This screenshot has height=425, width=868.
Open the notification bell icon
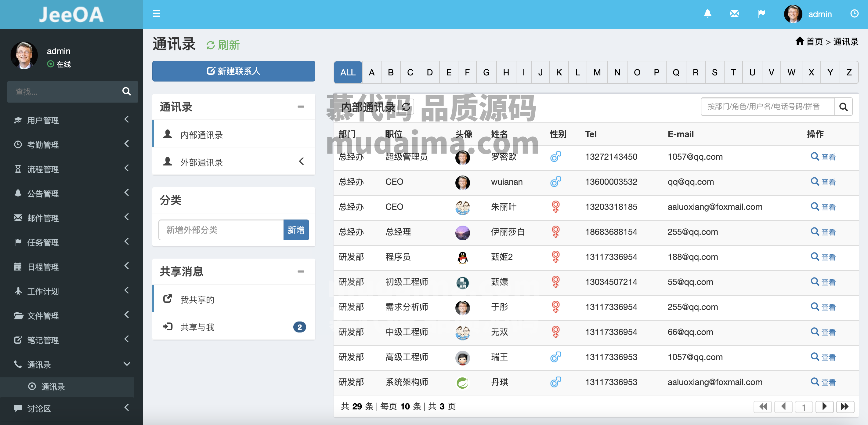pyautogui.click(x=707, y=14)
